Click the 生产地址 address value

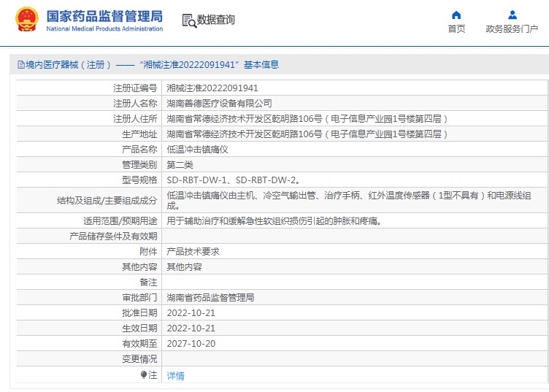307,134
